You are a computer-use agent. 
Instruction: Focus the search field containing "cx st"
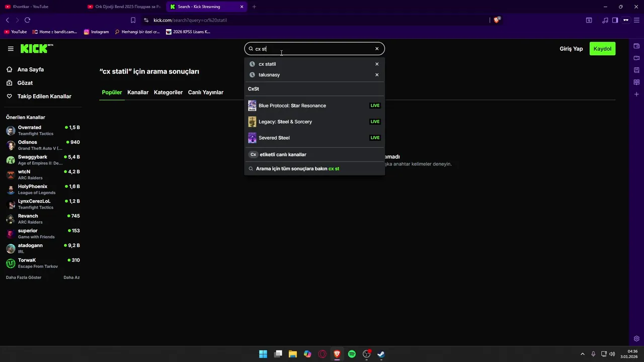click(314, 49)
